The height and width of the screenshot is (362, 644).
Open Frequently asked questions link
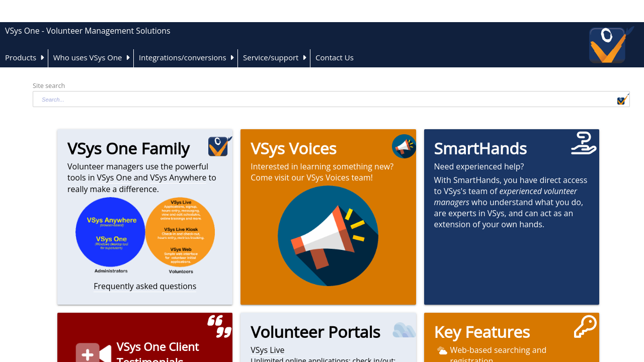(x=145, y=286)
